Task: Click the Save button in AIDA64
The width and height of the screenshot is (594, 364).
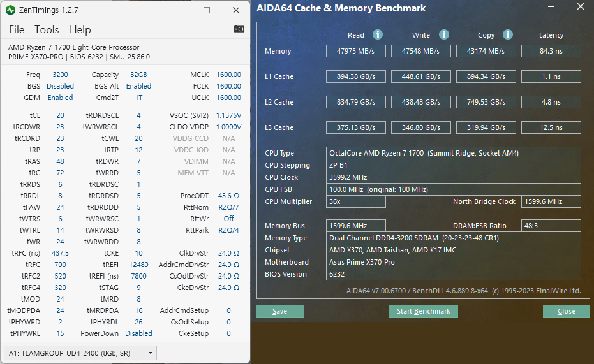Action: 280,311
